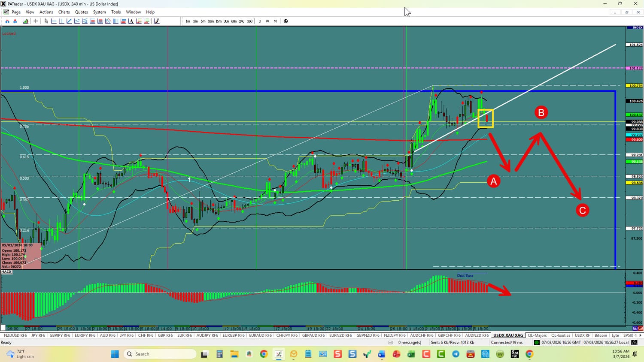Viewport: 644px width, 362px height.
Task: Select the crosshair cursor tool
Action: pyautogui.click(x=36, y=21)
